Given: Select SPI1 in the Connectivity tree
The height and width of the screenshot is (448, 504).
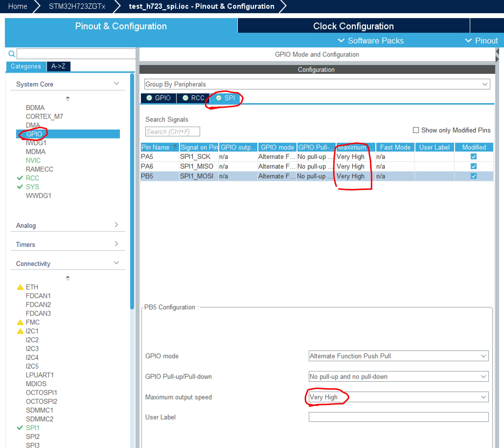Looking at the screenshot, I should [33, 428].
